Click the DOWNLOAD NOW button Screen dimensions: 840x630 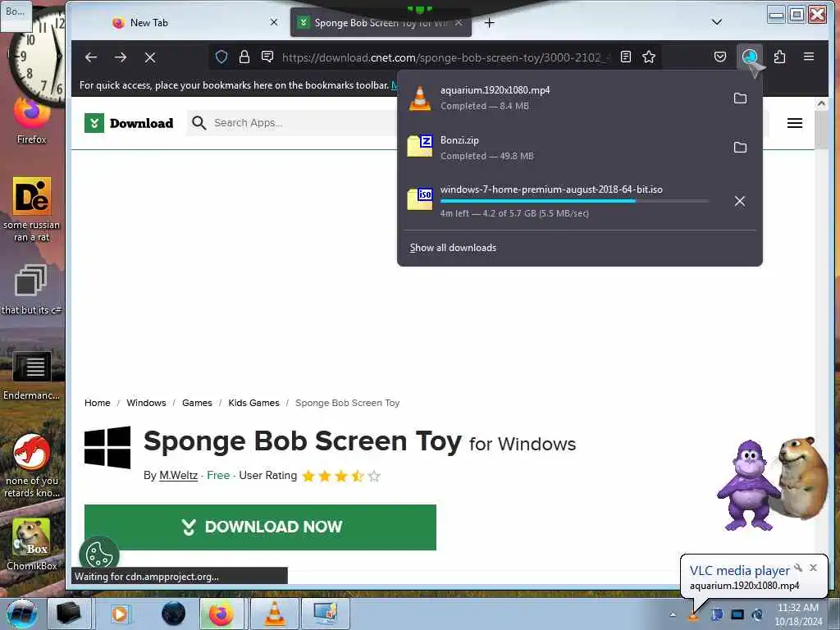[x=260, y=527]
